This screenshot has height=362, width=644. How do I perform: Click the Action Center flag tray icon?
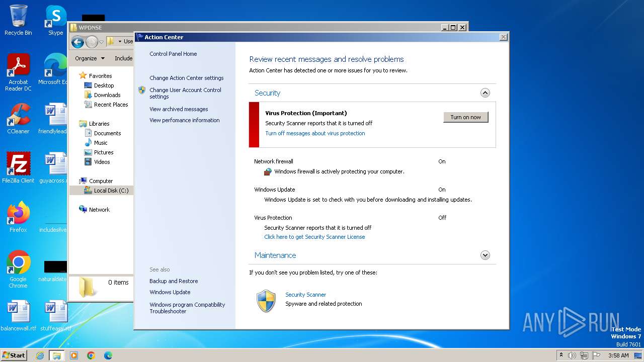(596, 355)
